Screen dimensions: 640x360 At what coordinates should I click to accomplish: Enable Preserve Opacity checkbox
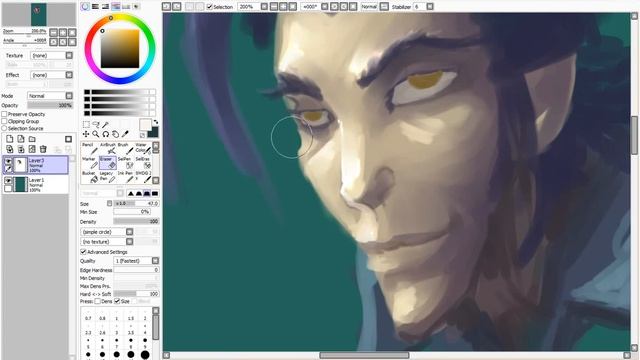point(4,114)
